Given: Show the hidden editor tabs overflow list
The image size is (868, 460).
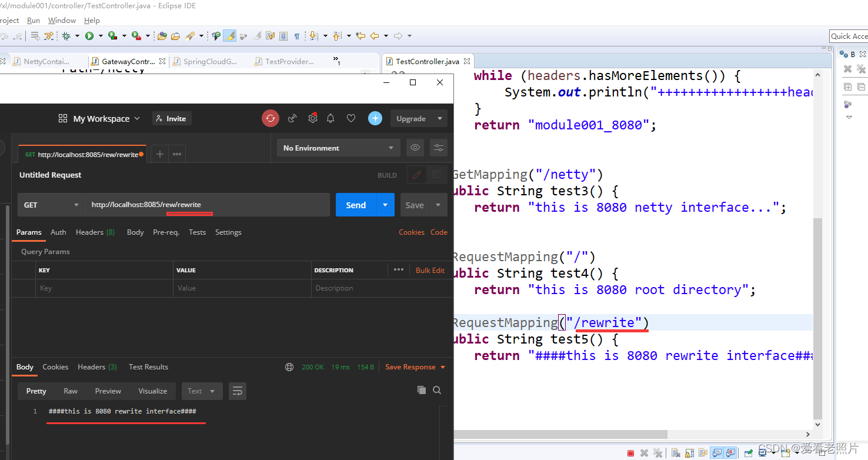Looking at the screenshot, I should tap(336, 61).
